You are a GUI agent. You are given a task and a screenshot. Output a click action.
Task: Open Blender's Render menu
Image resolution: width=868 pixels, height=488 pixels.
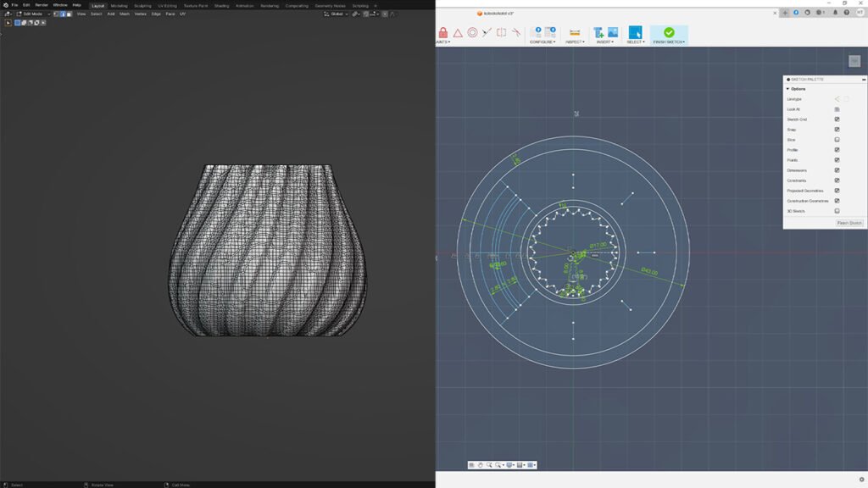pos(42,5)
